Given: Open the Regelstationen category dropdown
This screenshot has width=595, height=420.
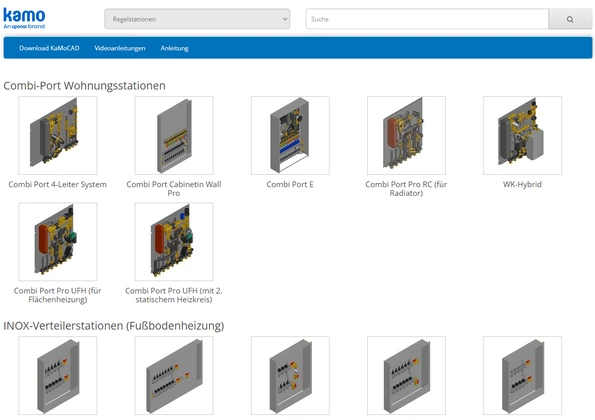Looking at the screenshot, I should [x=197, y=19].
